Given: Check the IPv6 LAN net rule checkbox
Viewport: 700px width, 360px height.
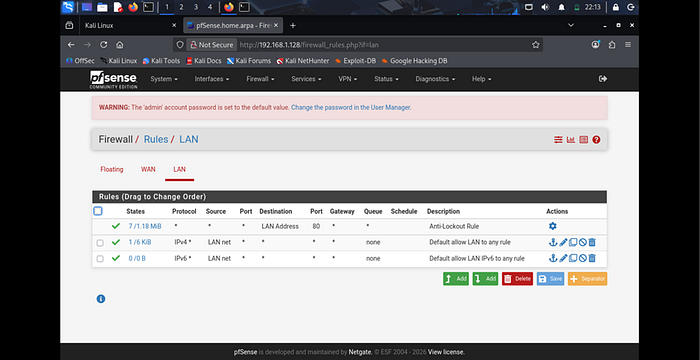Looking at the screenshot, I should (100, 259).
